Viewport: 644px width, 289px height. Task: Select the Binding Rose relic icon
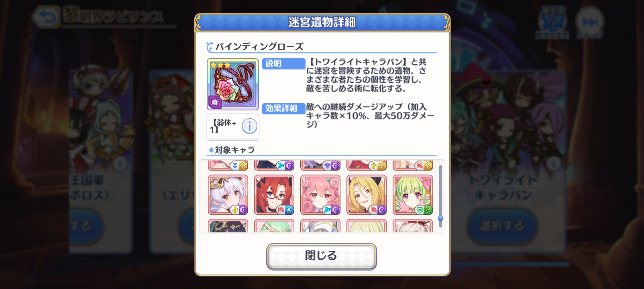pos(233,84)
